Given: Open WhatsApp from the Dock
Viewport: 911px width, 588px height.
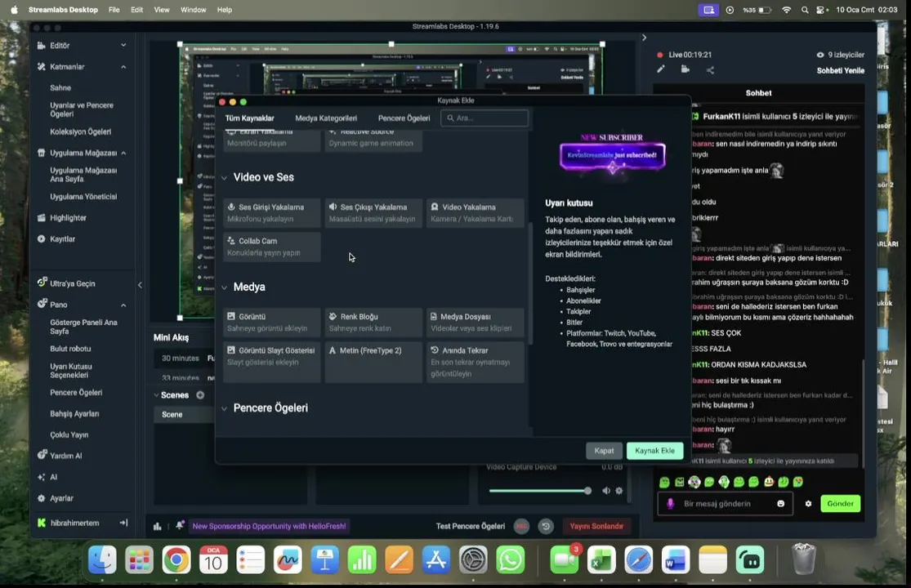Looking at the screenshot, I should (x=510, y=560).
